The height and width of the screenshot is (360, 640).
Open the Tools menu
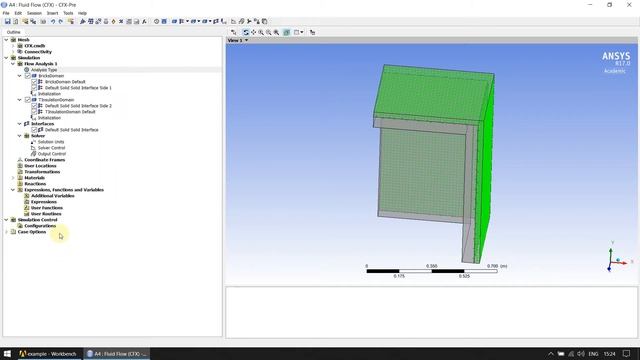pyautogui.click(x=68, y=13)
